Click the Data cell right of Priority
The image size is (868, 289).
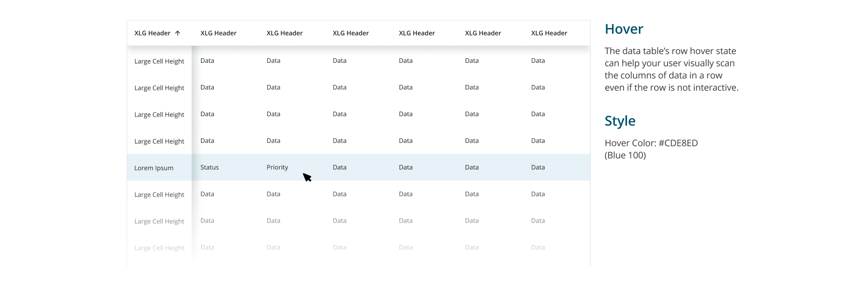pos(340,168)
